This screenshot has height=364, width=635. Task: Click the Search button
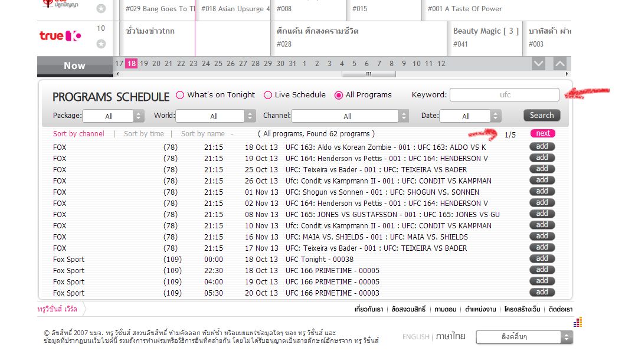coord(542,116)
